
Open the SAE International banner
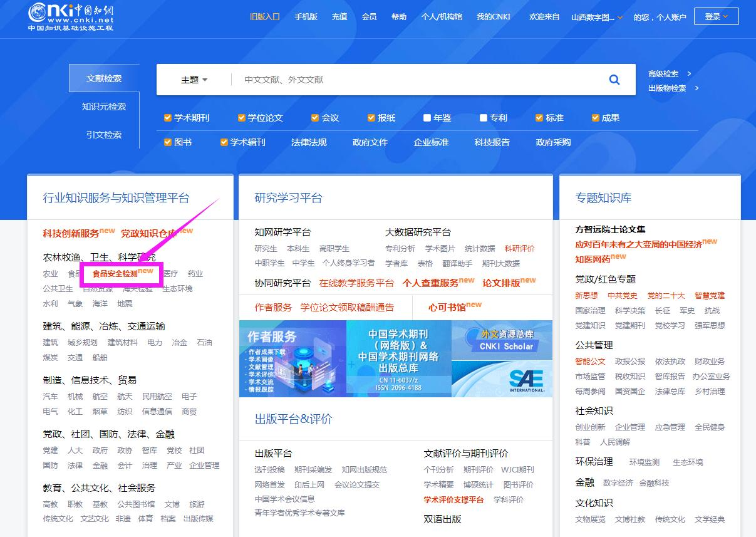tap(502, 378)
